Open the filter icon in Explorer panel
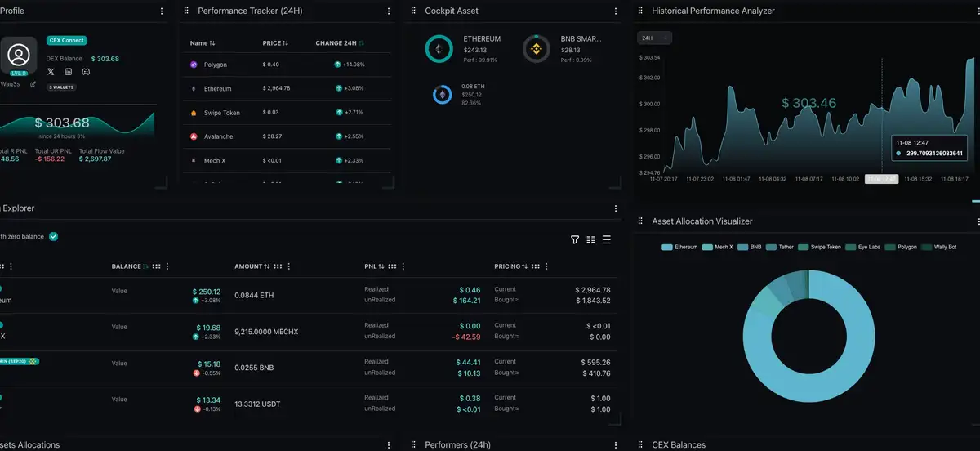This screenshot has width=980, height=451. click(x=575, y=239)
